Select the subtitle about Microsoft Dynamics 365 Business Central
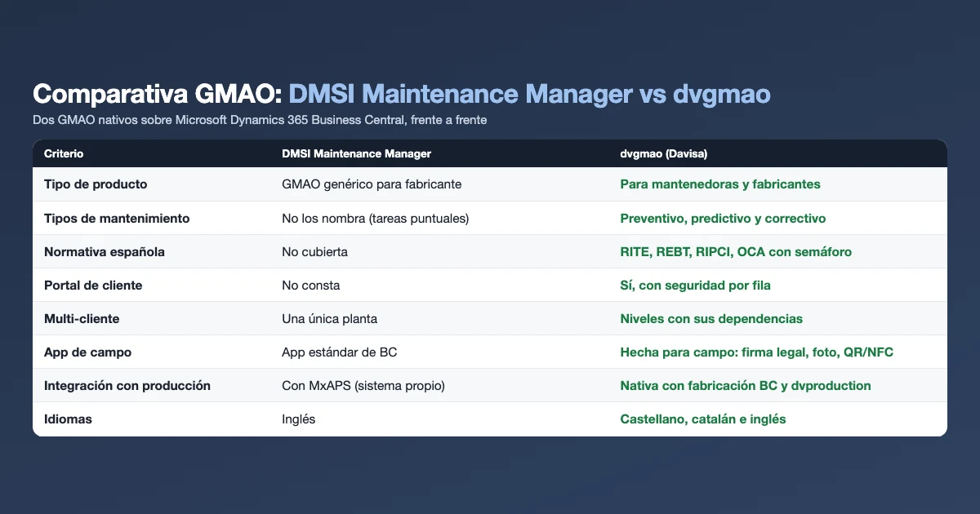This screenshot has width=980, height=514. [x=260, y=120]
